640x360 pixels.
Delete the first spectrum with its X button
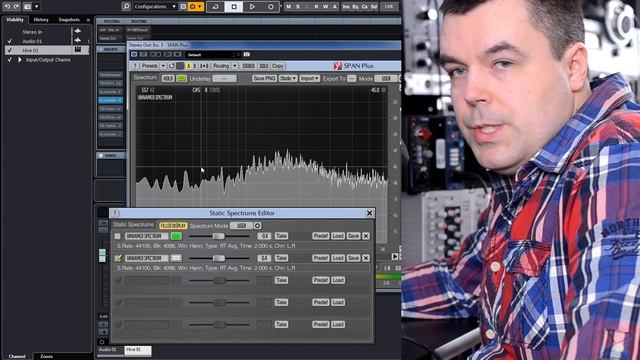(x=366, y=236)
